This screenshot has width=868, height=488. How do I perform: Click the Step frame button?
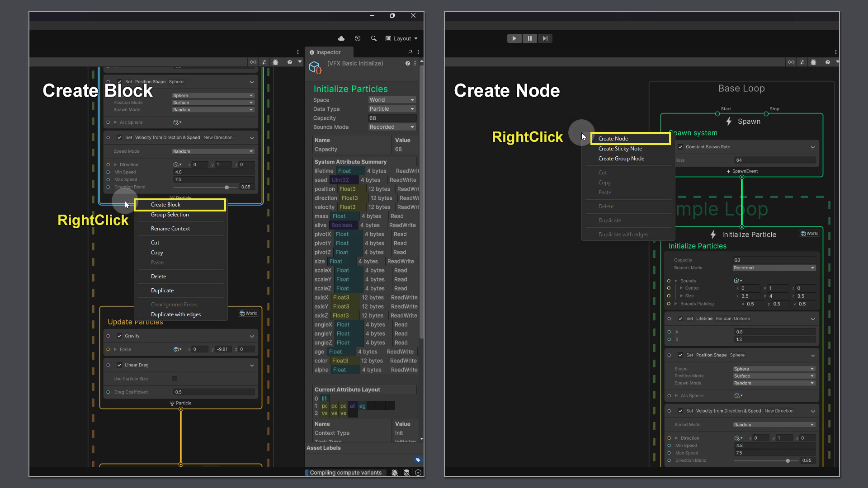[545, 38]
